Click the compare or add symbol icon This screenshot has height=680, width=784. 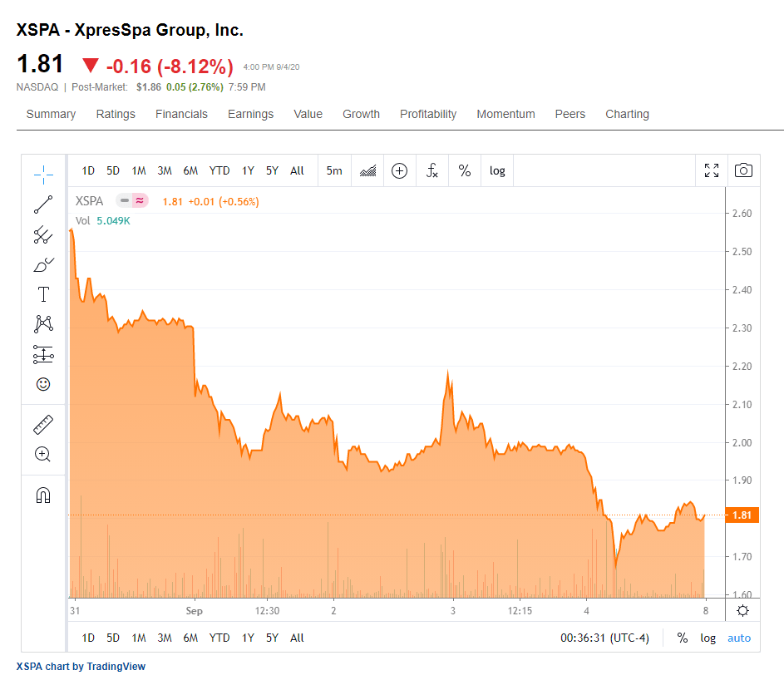[400, 171]
